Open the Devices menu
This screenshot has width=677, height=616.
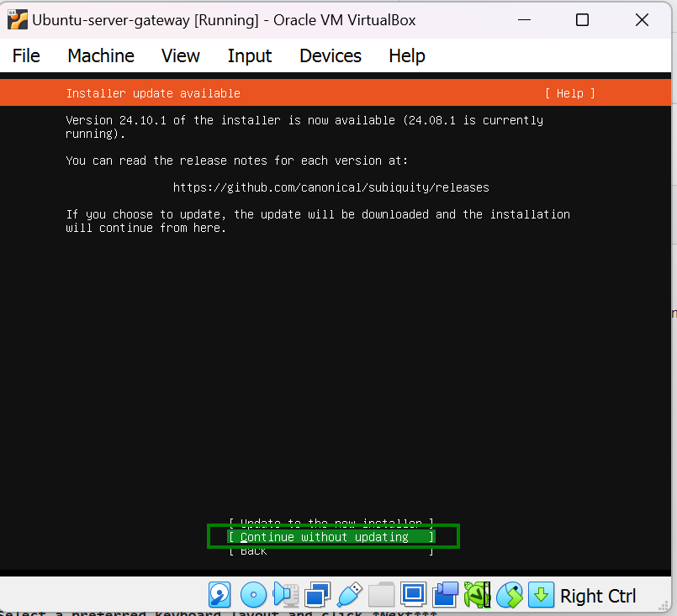click(331, 55)
